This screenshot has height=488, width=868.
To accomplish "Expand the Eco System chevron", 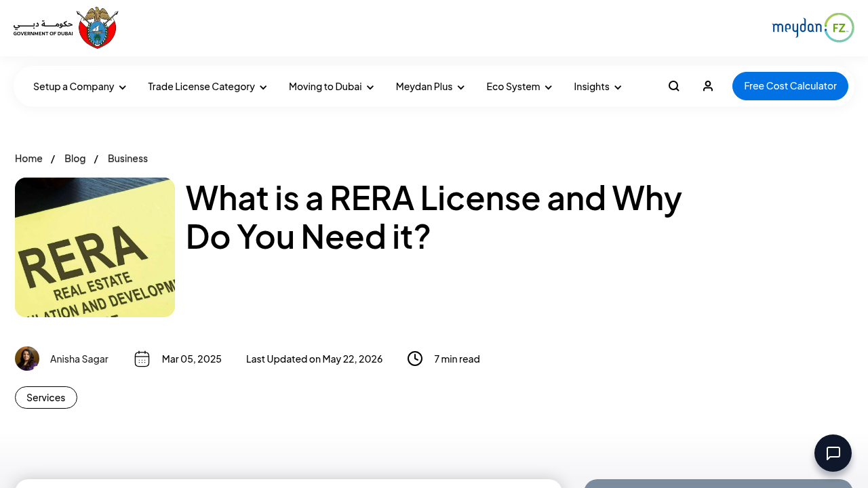I will 549,87.
